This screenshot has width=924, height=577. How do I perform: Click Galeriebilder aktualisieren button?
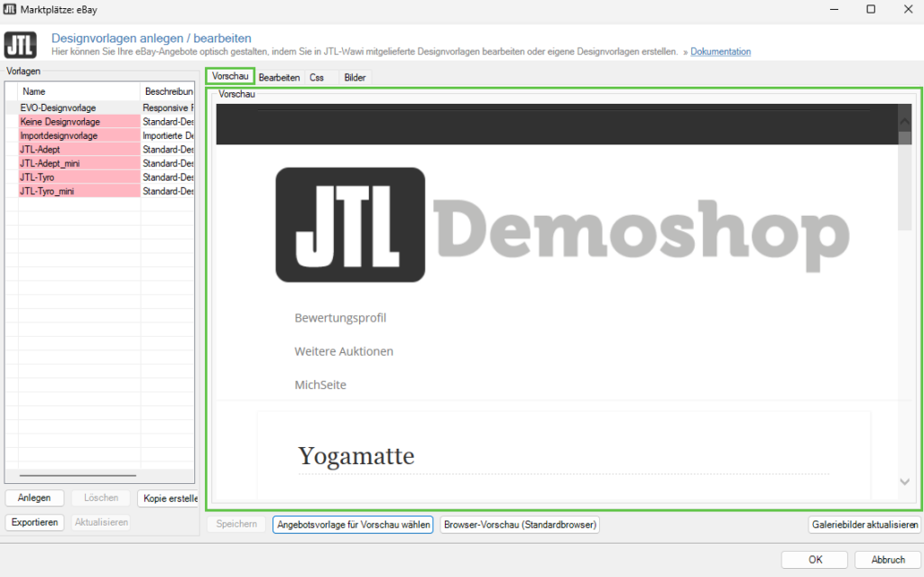coord(864,524)
